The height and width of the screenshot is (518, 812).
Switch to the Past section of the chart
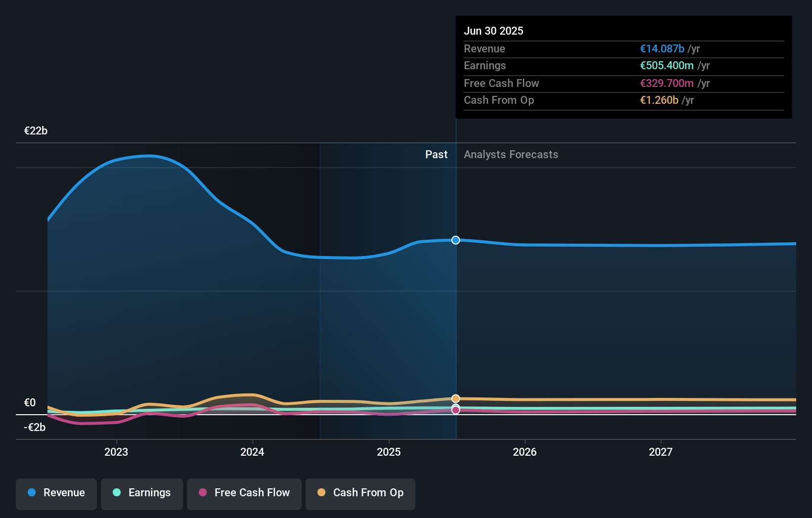coord(436,154)
